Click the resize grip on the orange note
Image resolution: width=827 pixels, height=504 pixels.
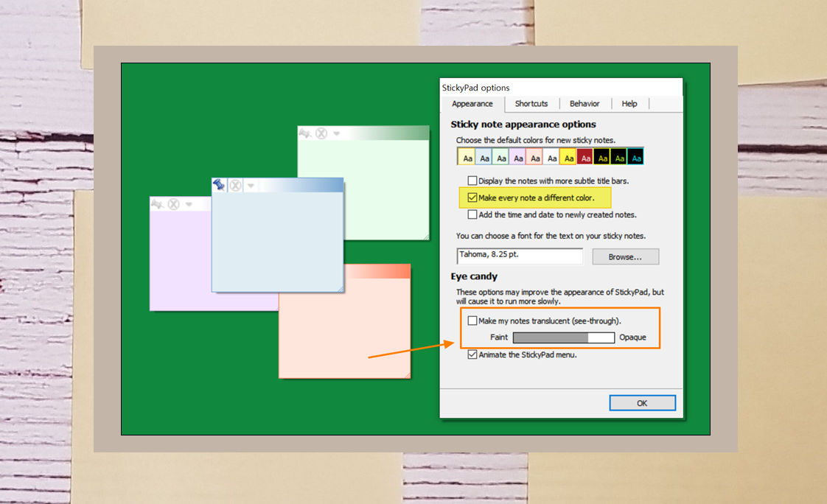click(x=407, y=374)
